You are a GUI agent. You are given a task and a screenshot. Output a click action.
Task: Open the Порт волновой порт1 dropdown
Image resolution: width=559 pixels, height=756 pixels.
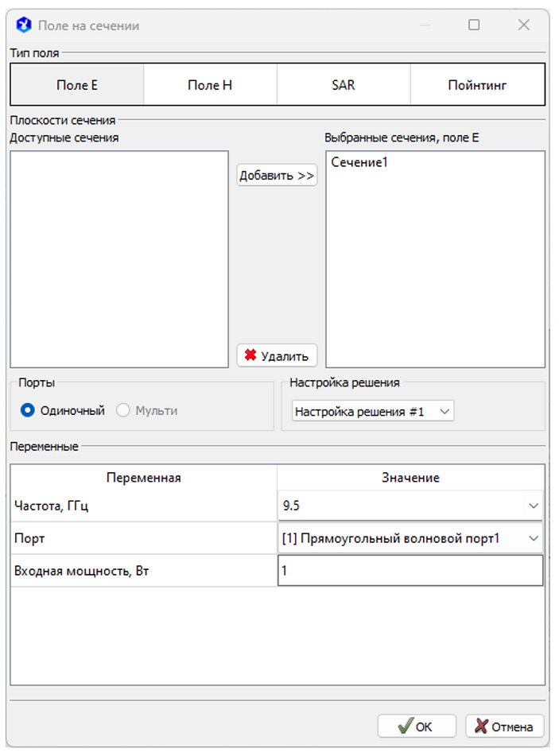point(410,538)
